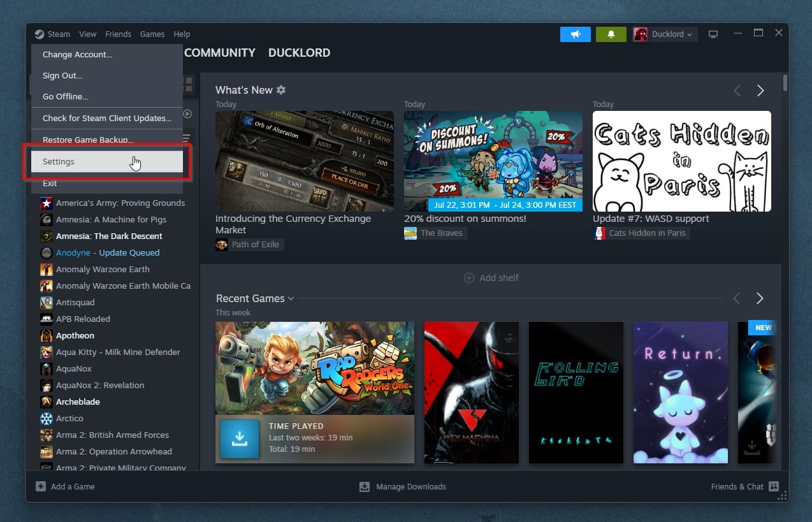Click the Antisquad game icon
The height and width of the screenshot is (522, 812).
(47, 303)
